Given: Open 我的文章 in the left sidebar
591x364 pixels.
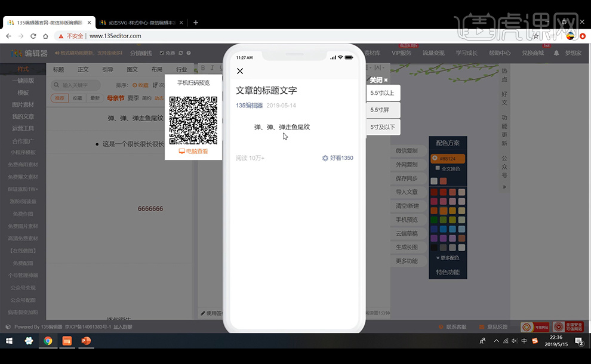Looking at the screenshot, I should click(23, 116).
